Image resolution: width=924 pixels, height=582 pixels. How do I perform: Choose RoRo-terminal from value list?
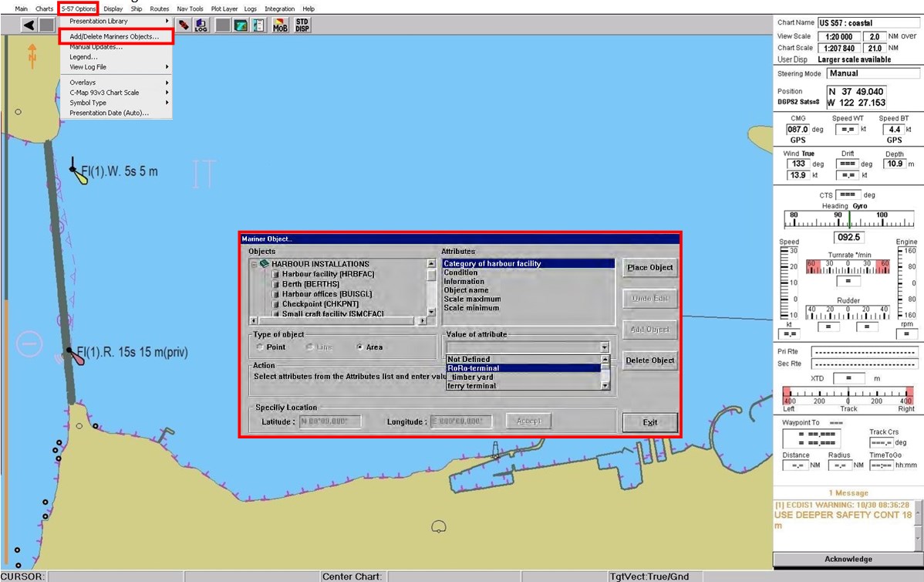tap(523, 368)
